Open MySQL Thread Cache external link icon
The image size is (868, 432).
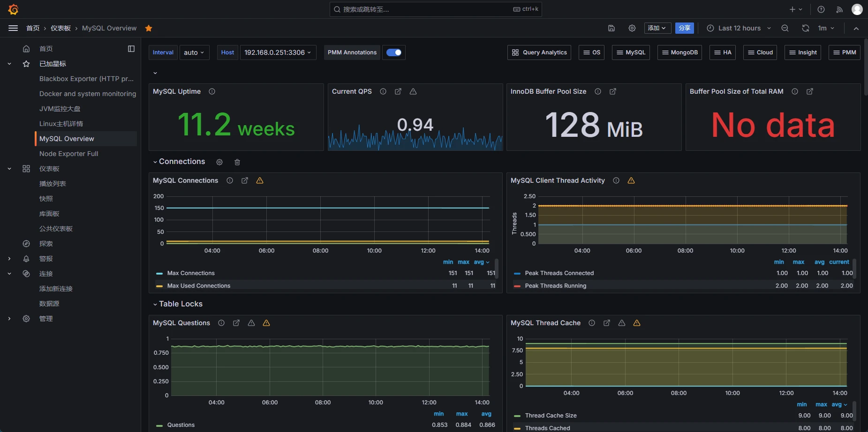point(607,323)
